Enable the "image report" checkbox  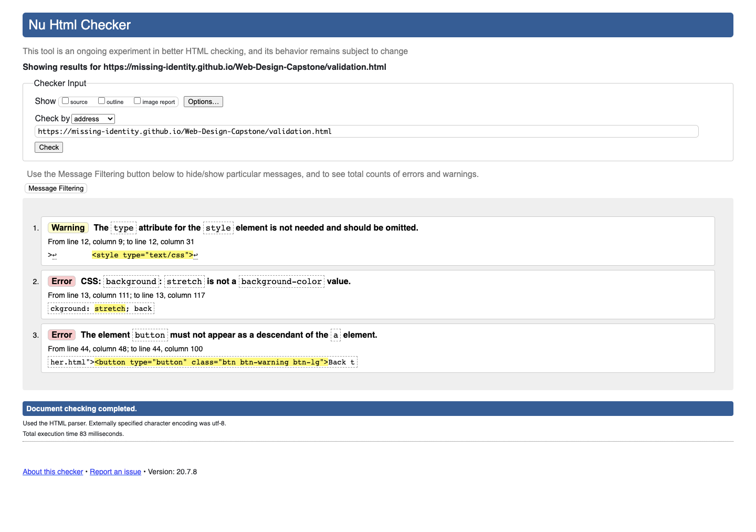[137, 100]
